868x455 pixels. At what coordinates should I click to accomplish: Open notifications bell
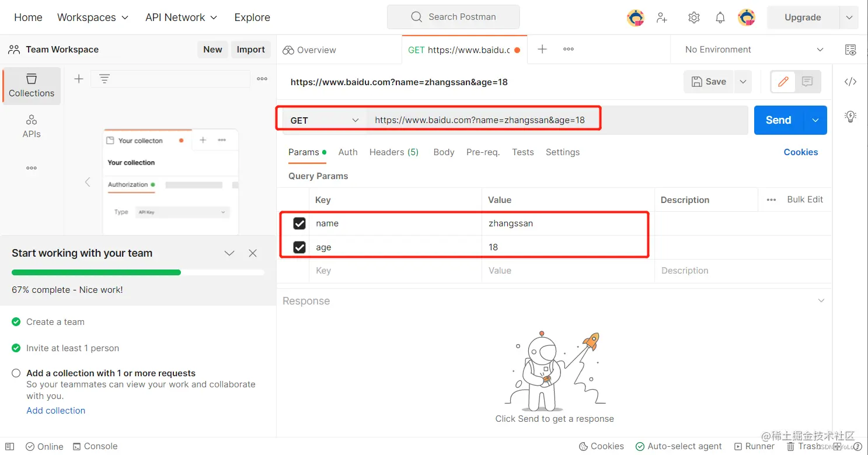point(720,17)
